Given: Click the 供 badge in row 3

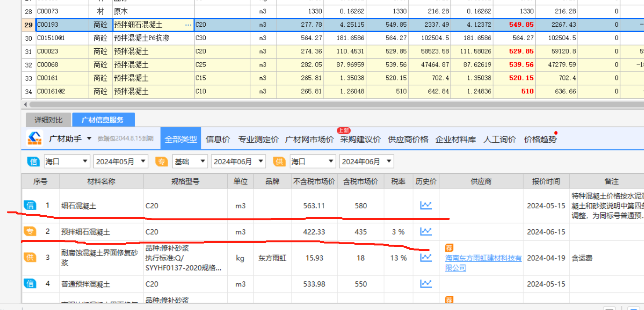Looking at the screenshot, I should click(x=30, y=257).
